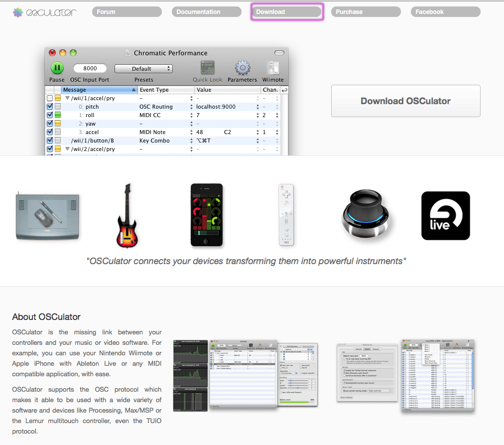Go to the Purchase nav tab
Viewport: 504px width, 445px height.
click(x=366, y=12)
